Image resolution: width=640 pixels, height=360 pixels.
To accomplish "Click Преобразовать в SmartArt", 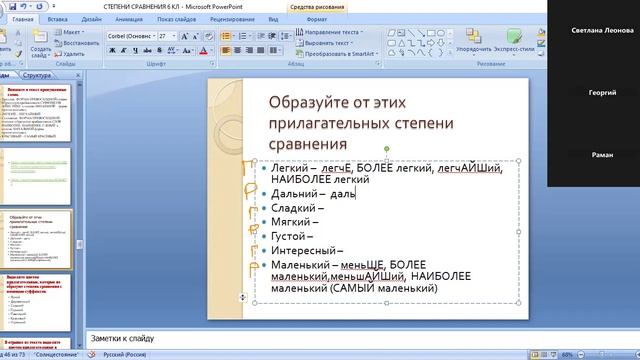I will pos(337,54).
